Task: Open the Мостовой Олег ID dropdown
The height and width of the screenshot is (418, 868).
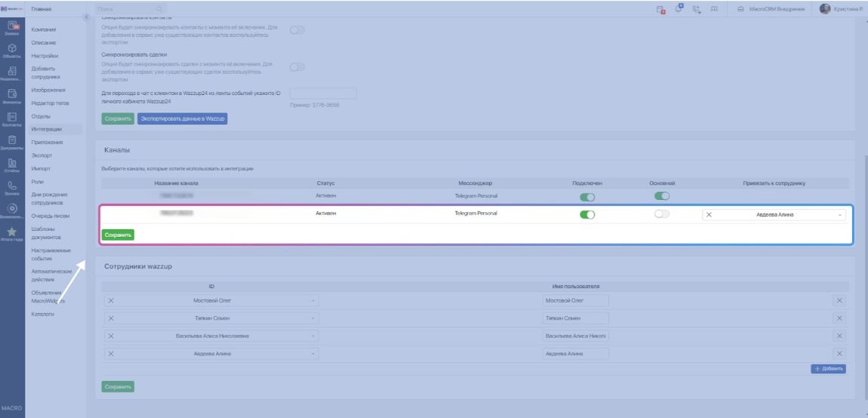Action: 312,300
